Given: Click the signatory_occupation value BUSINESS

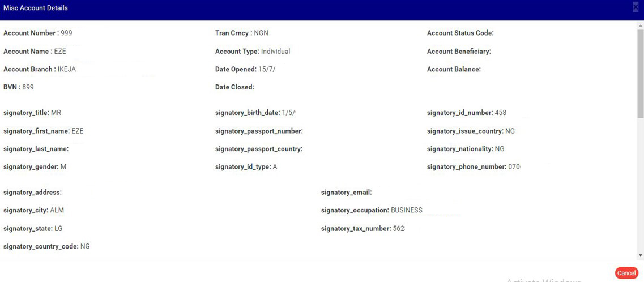Looking at the screenshot, I should (x=406, y=210).
